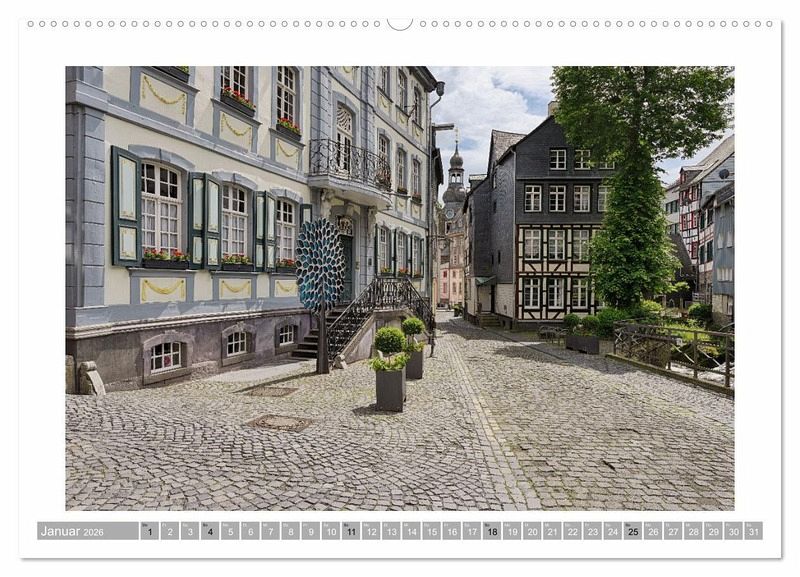Select day 6 in the calendar strip
800x577 pixels.
point(251,531)
